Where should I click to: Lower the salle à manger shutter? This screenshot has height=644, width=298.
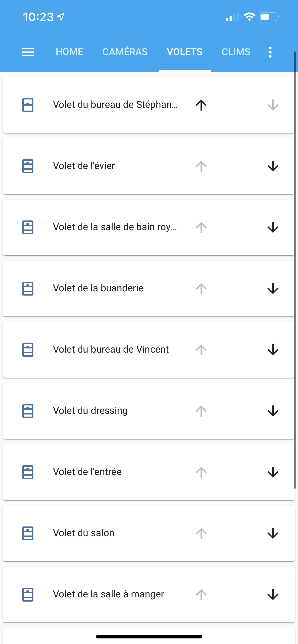(273, 594)
